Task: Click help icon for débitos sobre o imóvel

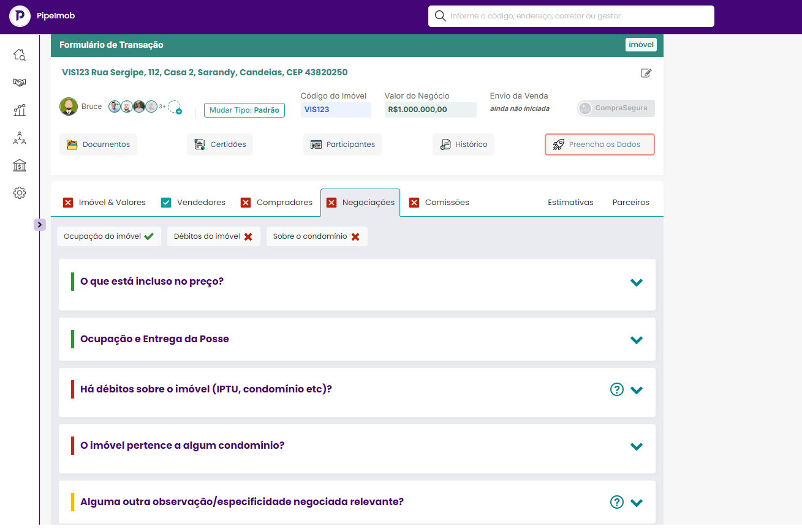Action: 617,389
